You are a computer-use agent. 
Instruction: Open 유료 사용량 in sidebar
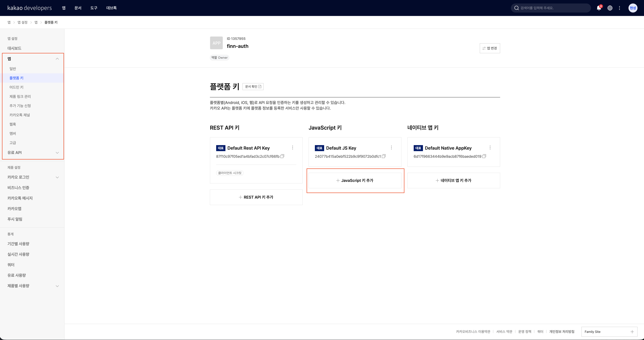(x=17, y=275)
